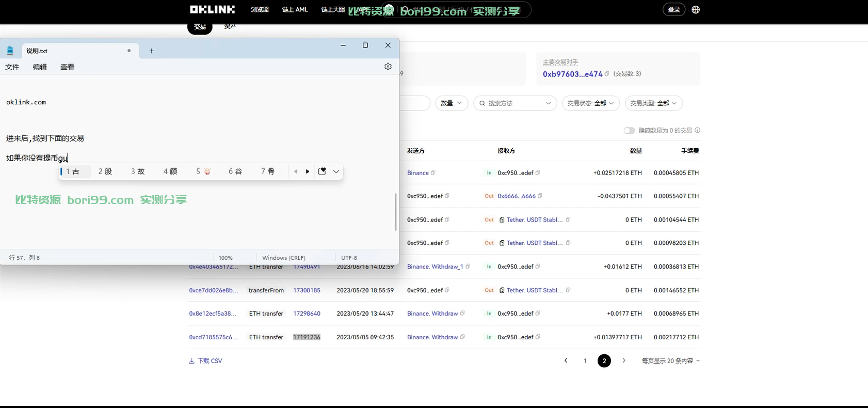The height and width of the screenshot is (408, 868).
Task: Choose IME candidate 6 谷
Action: pos(235,171)
